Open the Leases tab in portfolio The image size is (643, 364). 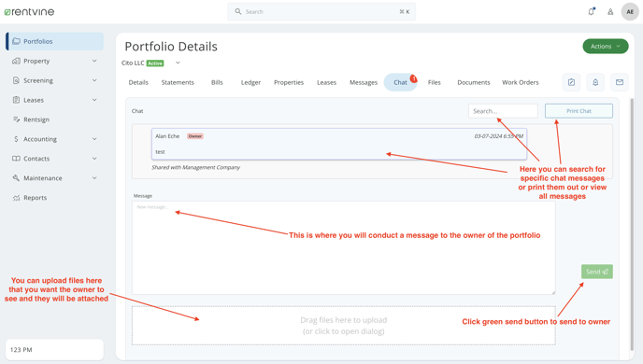pyautogui.click(x=326, y=82)
